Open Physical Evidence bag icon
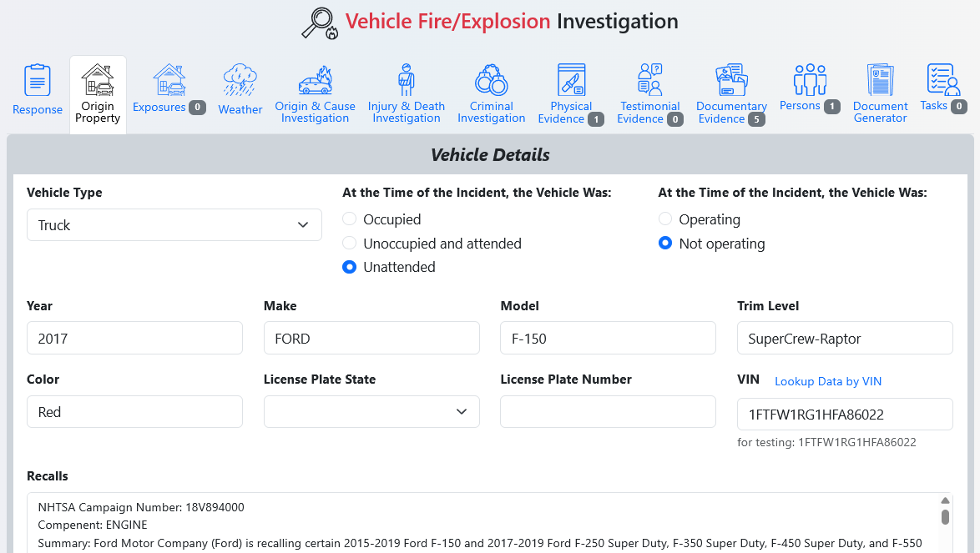This screenshot has width=980, height=553. [x=572, y=80]
